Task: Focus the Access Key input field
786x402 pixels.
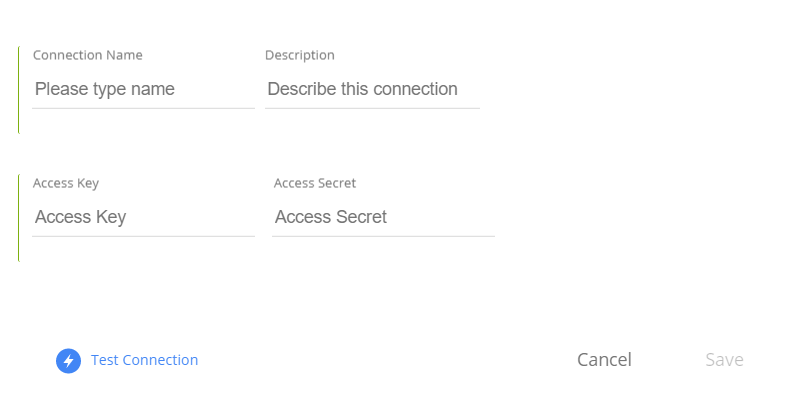Action: point(143,217)
